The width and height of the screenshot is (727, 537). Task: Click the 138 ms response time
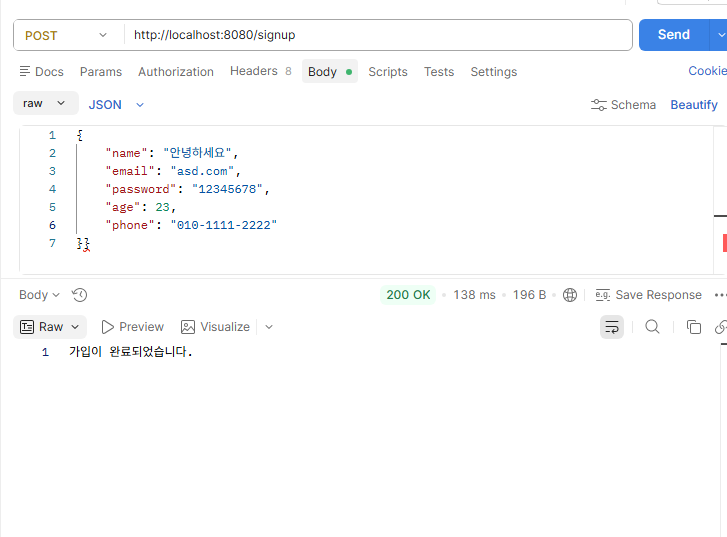click(474, 295)
